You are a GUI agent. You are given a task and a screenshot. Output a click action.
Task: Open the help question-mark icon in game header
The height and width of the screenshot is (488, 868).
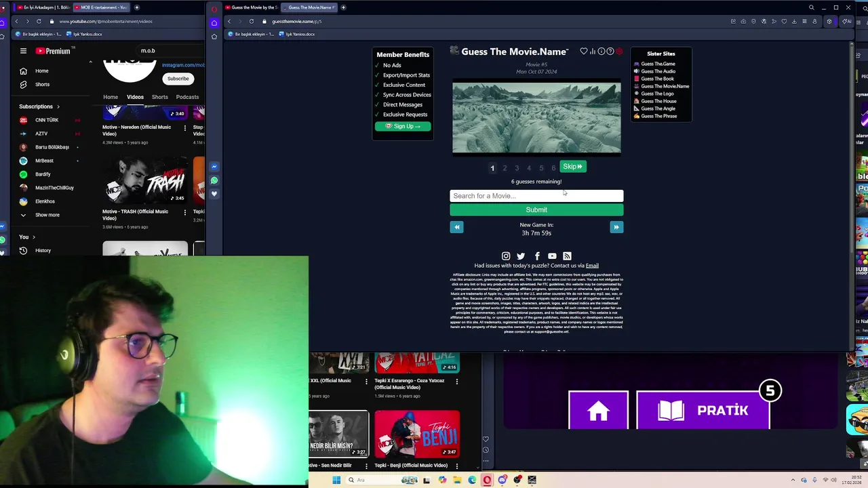click(610, 52)
